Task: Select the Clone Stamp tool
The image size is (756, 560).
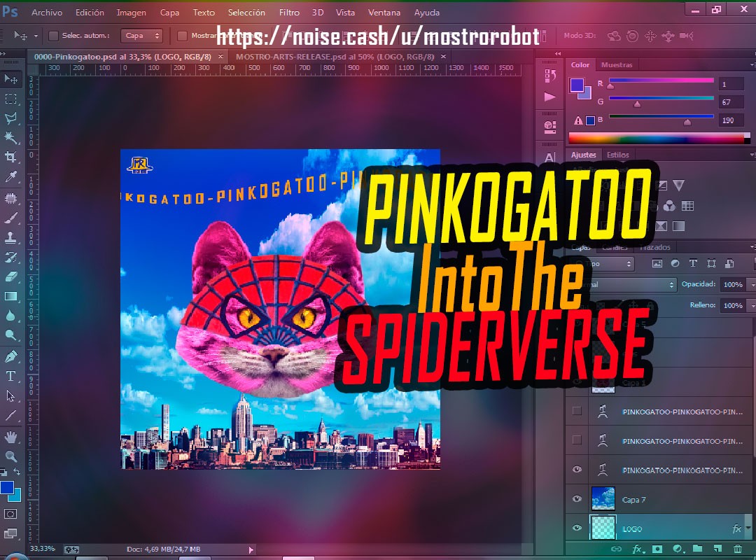Action: (10, 237)
